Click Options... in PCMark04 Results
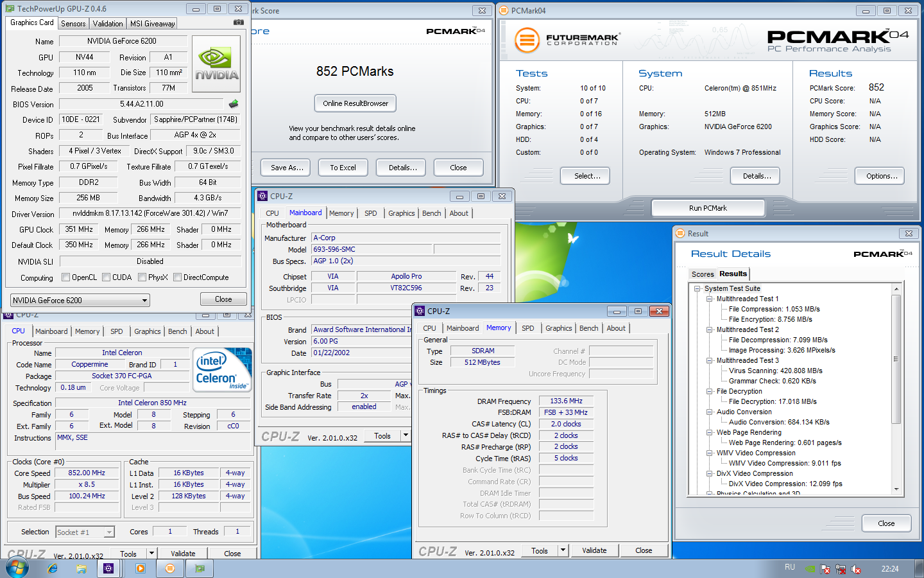Image resolution: width=924 pixels, height=578 pixels. coord(880,176)
